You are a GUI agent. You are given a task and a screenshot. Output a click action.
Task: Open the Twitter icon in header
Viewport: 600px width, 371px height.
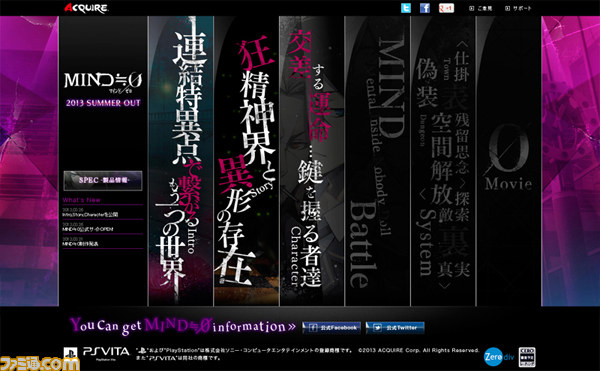pyautogui.click(x=406, y=8)
